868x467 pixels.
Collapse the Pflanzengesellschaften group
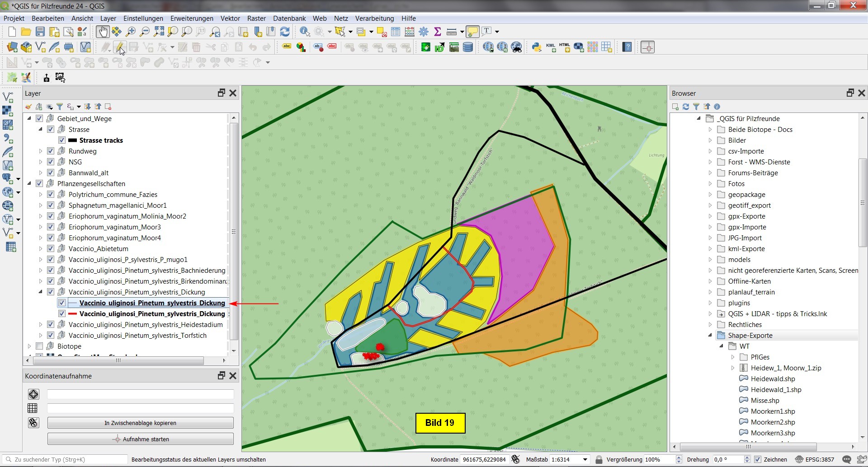coord(29,184)
